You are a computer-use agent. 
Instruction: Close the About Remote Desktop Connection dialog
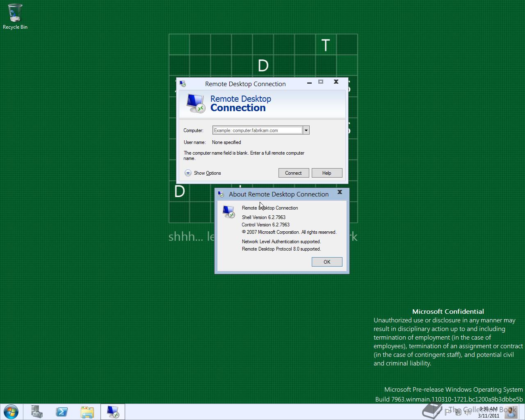coord(340,192)
